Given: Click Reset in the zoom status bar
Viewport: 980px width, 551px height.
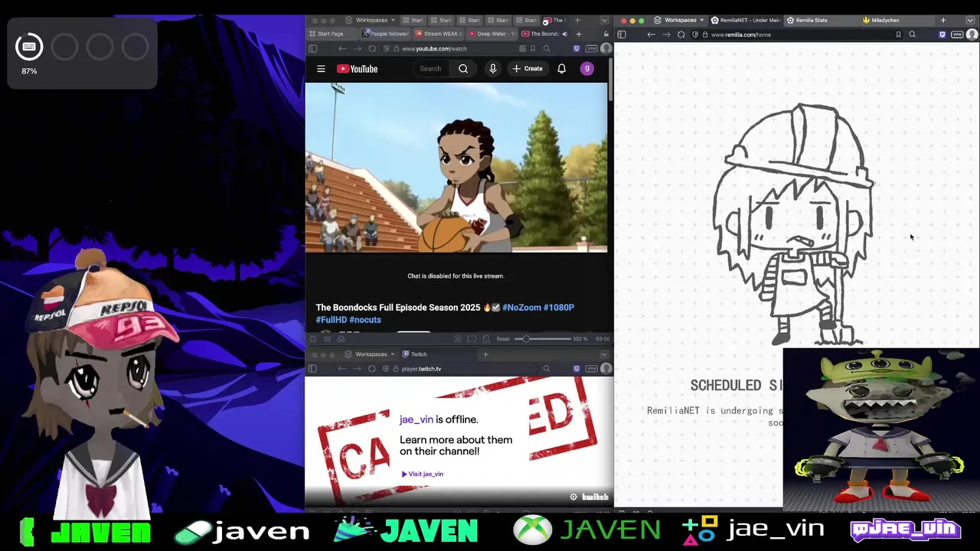Looking at the screenshot, I should [503, 339].
